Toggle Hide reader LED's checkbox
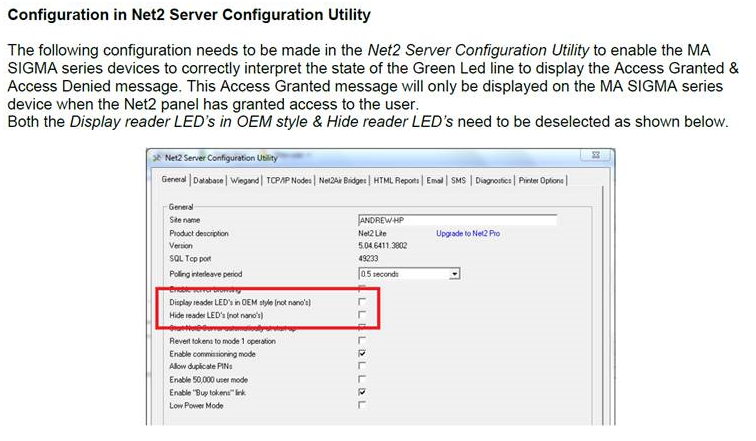This screenshot has height=441, width=756. [x=362, y=314]
